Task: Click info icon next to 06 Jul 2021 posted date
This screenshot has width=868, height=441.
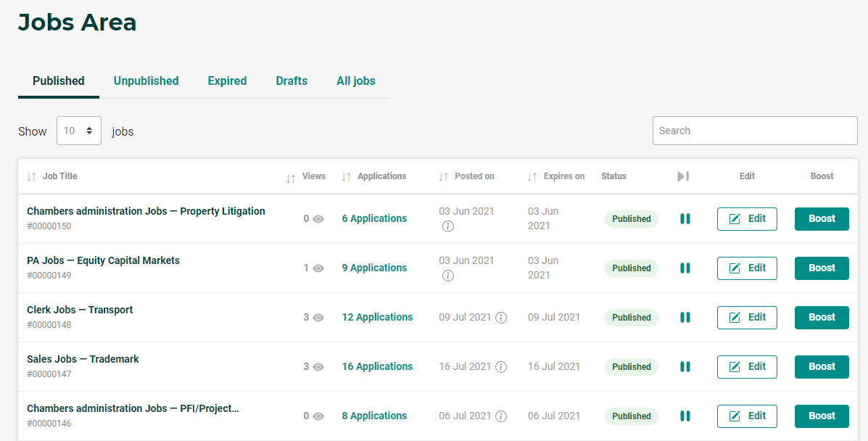Action: [501, 416]
